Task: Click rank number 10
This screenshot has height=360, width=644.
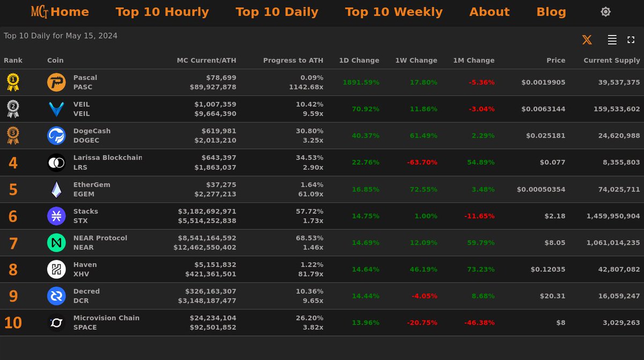Action: [x=13, y=323]
